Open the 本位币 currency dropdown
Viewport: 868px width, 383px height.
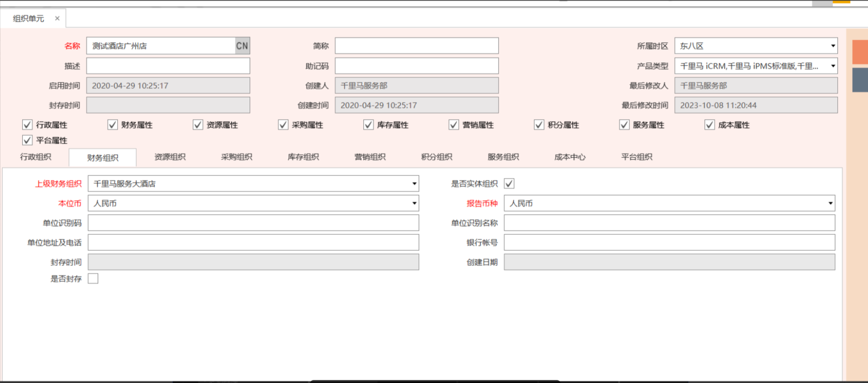(414, 203)
